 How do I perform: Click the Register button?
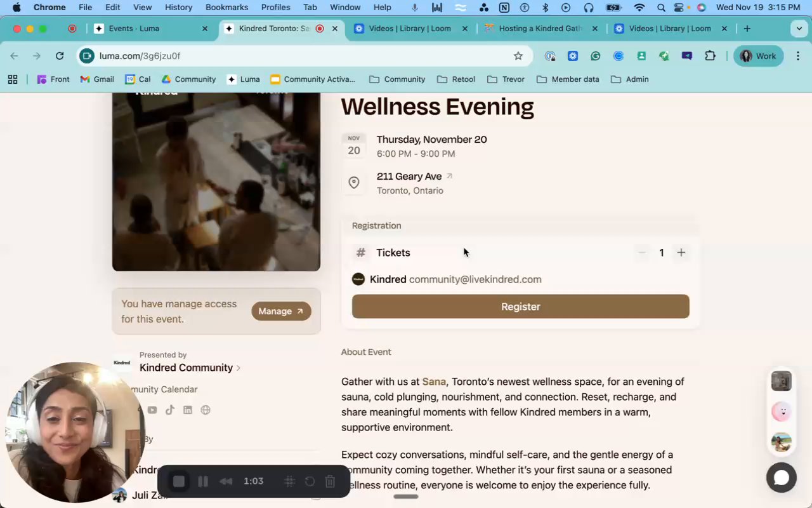(521, 307)
